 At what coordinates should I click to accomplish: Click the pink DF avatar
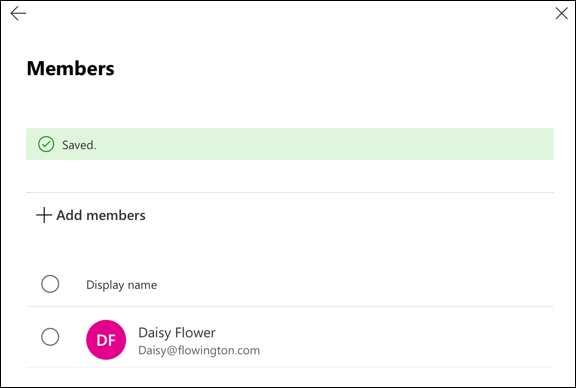[106, 340]
